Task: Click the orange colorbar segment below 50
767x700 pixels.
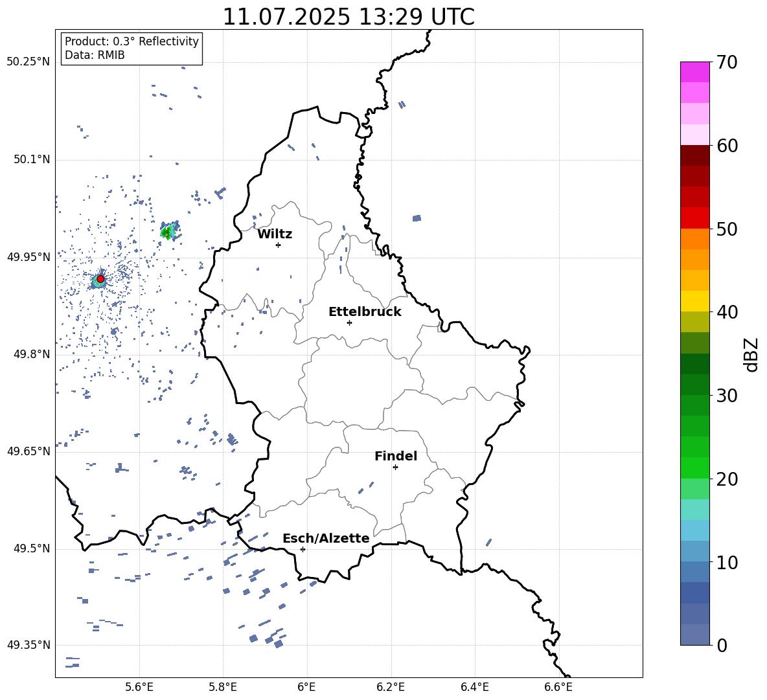Action: click(x=695, y=239)
